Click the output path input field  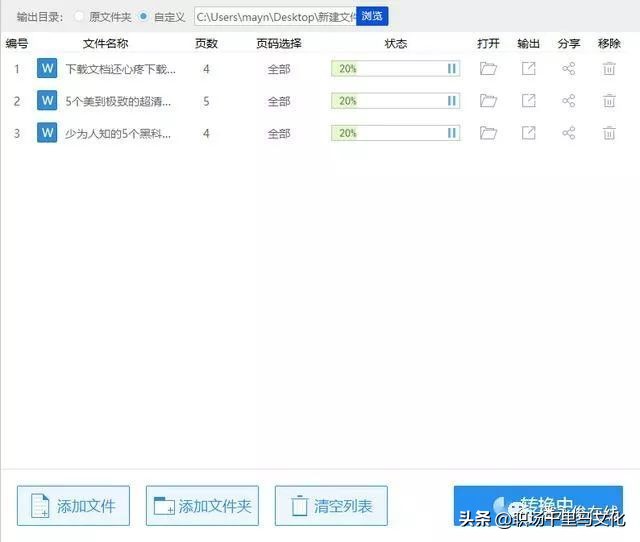tap(275, 17)
